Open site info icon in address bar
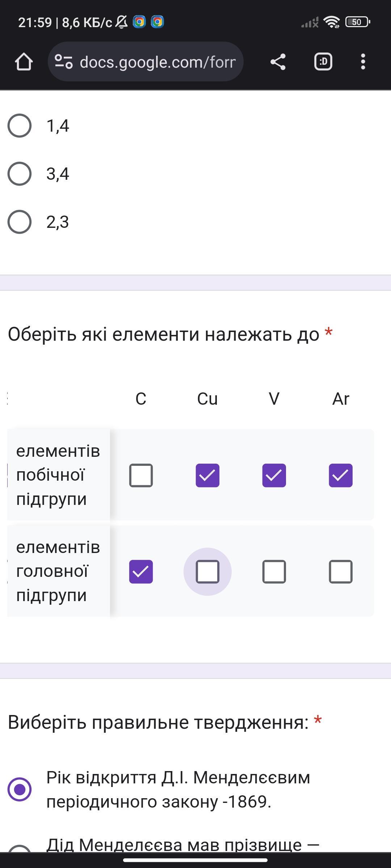391x868 pixels. [64, 61]
